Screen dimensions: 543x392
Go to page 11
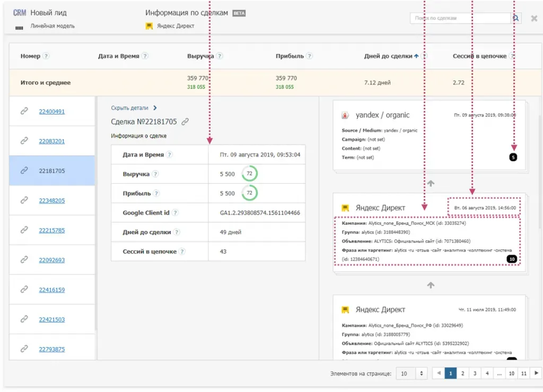click(523, 373)
